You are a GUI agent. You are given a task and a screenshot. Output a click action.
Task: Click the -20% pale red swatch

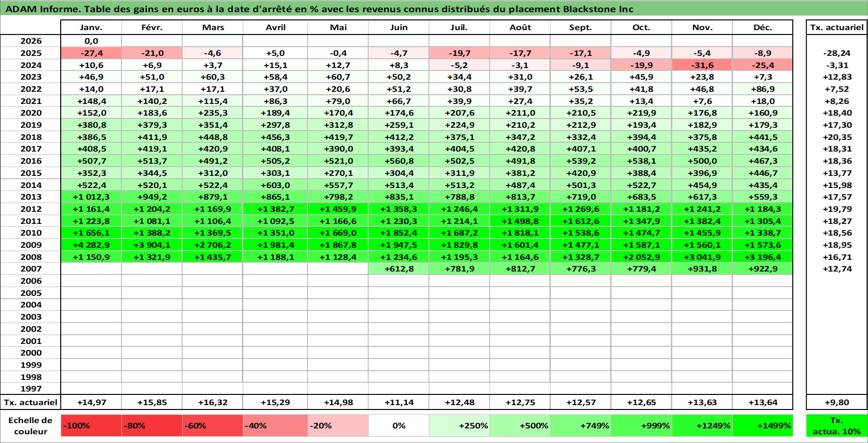click(338, 426)
